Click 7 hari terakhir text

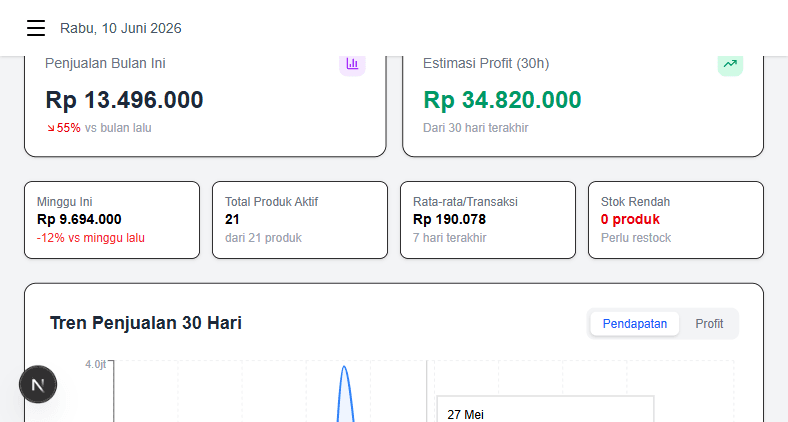pos(450,238)
